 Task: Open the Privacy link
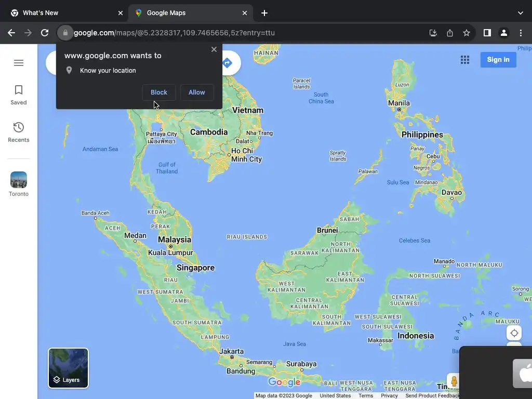[389, 395]
